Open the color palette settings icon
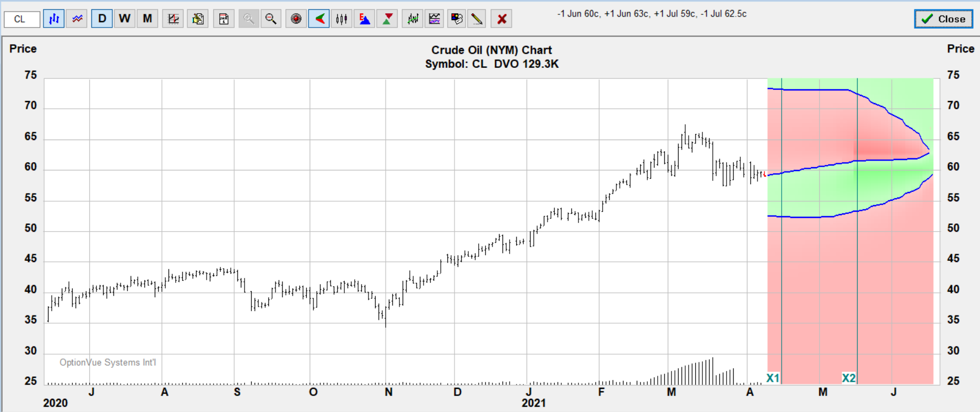980x412 pixels. click(456, 19)
